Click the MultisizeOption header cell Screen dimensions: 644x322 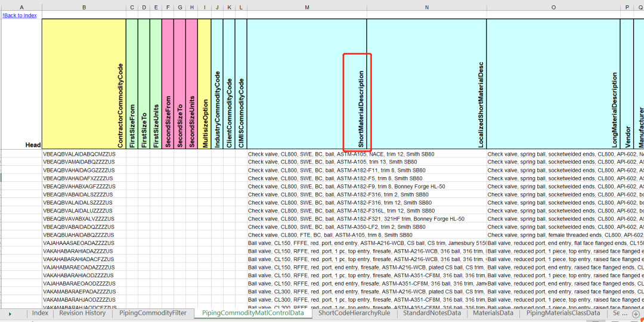[x=204, y=84]
